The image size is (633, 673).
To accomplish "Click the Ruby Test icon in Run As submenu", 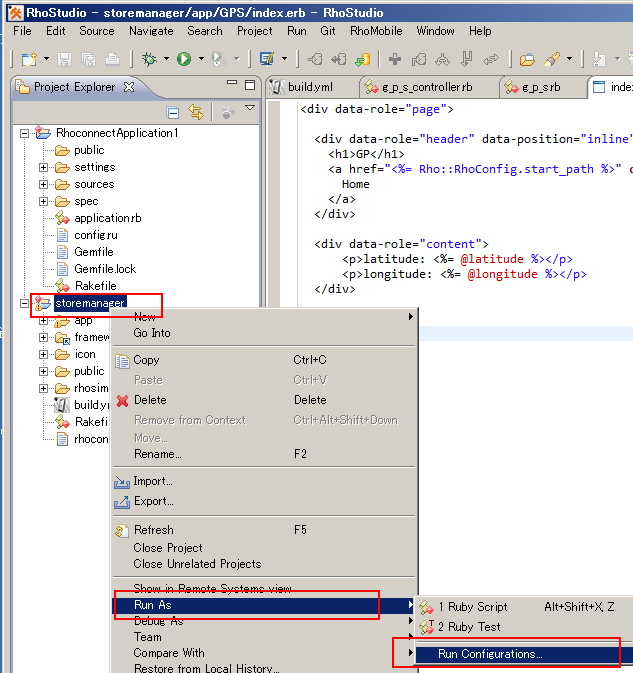I will pos(427,627).
